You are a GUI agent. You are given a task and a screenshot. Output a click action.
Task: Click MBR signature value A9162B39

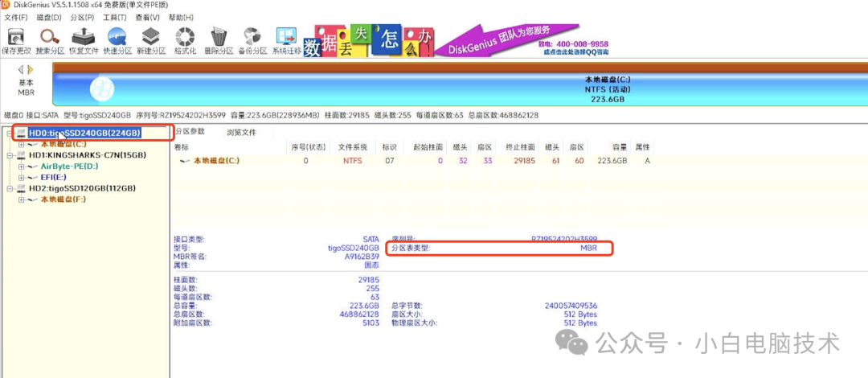click(x=362, y=257)
